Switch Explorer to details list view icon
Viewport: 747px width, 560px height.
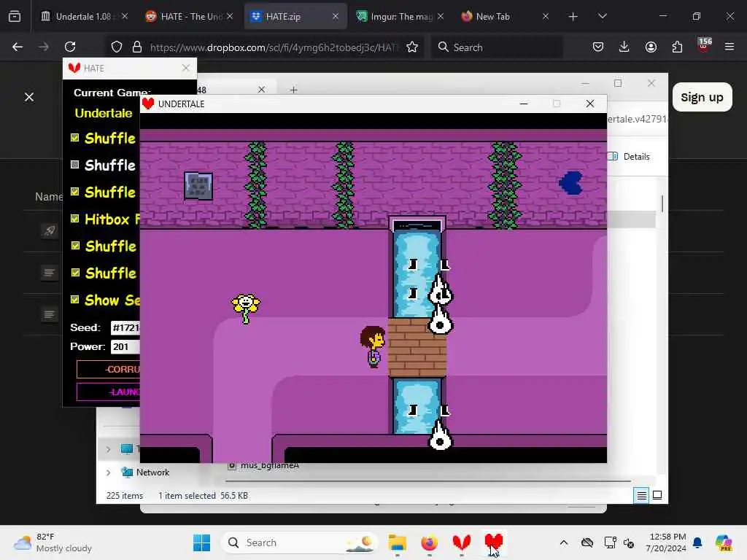(642, 496)
